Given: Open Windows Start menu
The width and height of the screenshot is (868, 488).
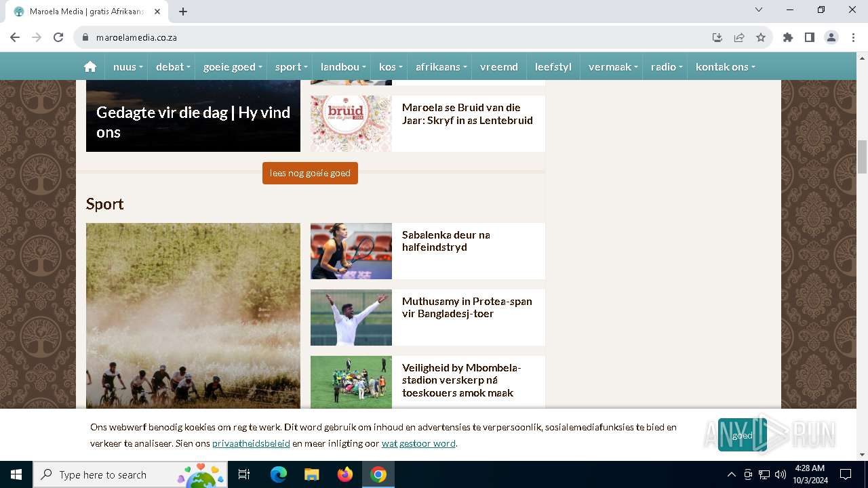Looking at the screenshot, I should 16,474.
